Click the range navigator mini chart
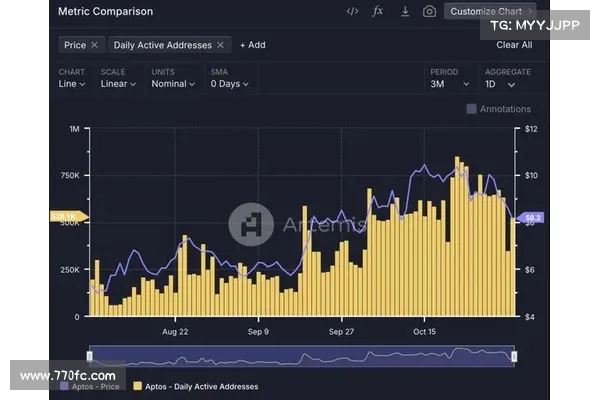600x400 pixels. pyautogui.click(x=302, y=356)
